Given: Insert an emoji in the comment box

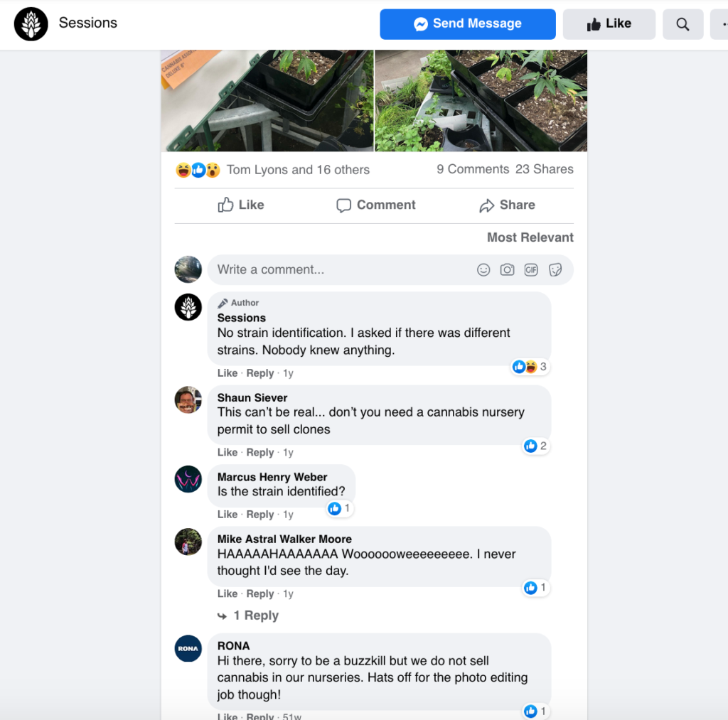Looking at the screenshot, I should click(x=483, y=269).
